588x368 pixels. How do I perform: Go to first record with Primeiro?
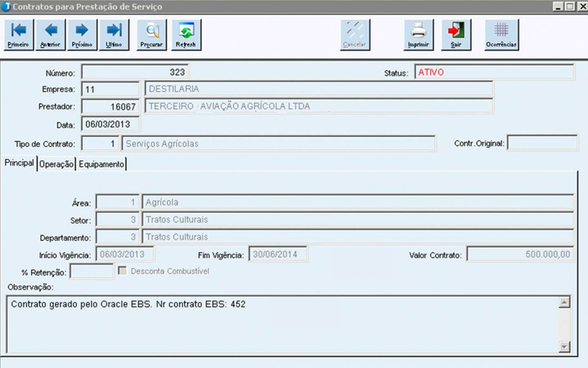(x=18, y=35)
